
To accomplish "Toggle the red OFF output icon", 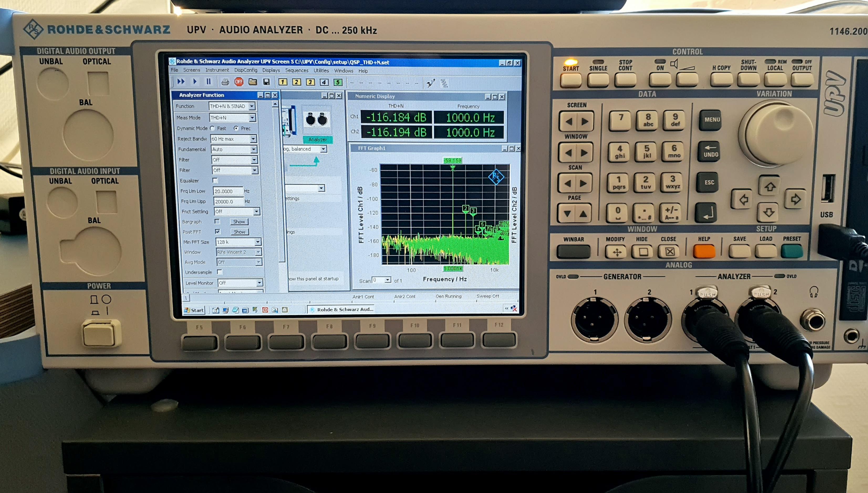I will pos(239,82).
